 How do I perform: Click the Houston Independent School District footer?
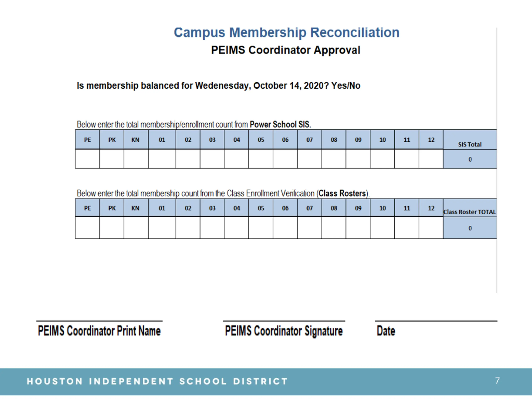tap(157, 381)
